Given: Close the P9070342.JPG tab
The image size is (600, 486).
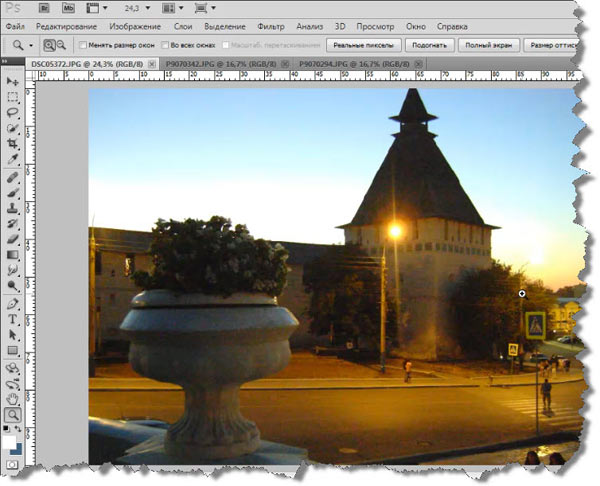Looking at the screenshot, I should pos(285,64).
